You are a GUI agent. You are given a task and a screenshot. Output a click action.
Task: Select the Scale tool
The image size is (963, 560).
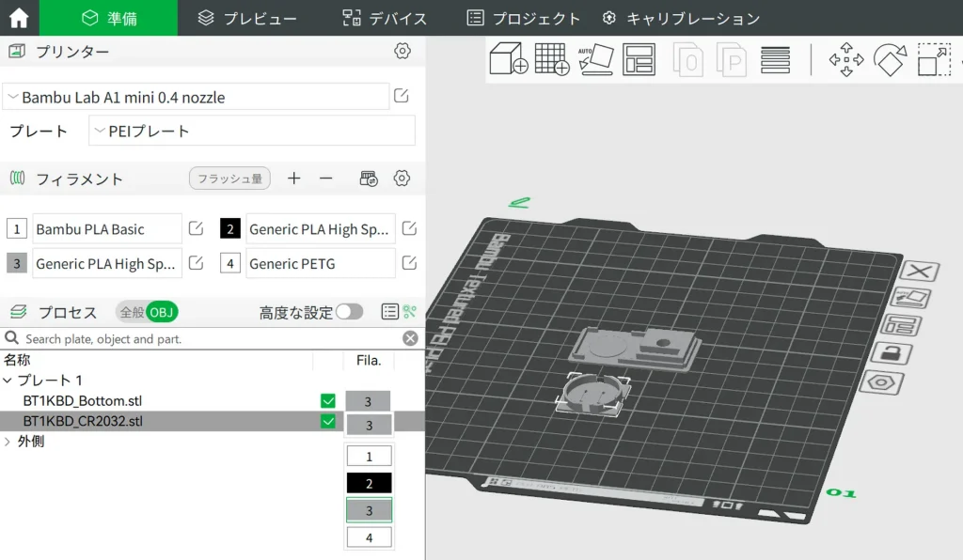(x=934, y=59)
